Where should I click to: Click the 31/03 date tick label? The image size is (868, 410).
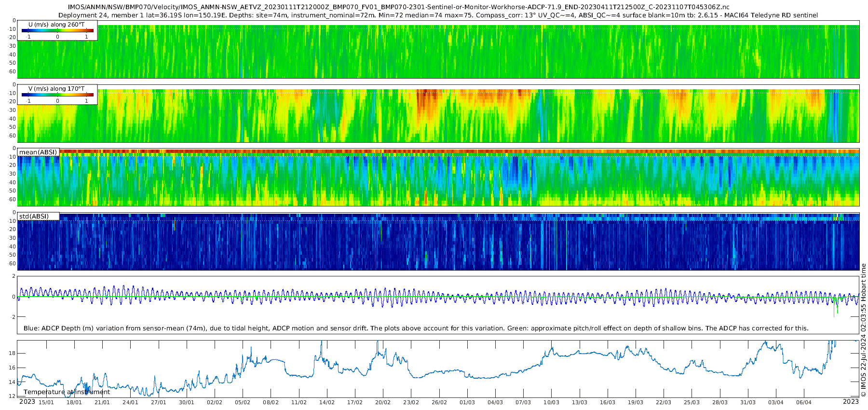click(748, 402)
